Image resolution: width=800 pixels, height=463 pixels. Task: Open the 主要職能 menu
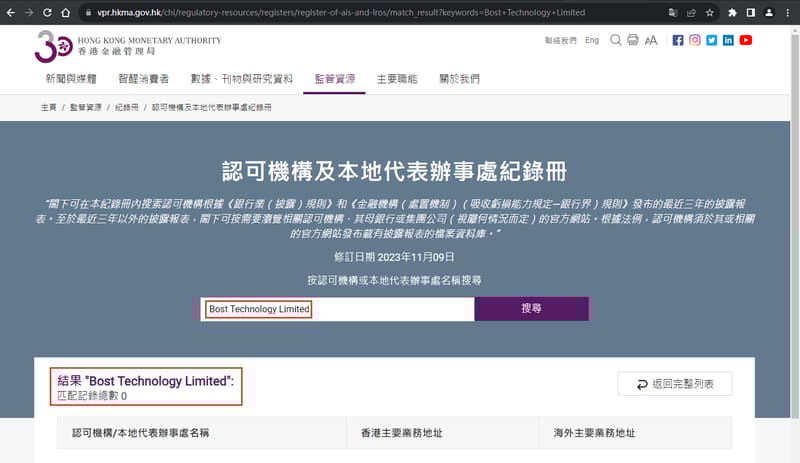(x=397, y=79)
